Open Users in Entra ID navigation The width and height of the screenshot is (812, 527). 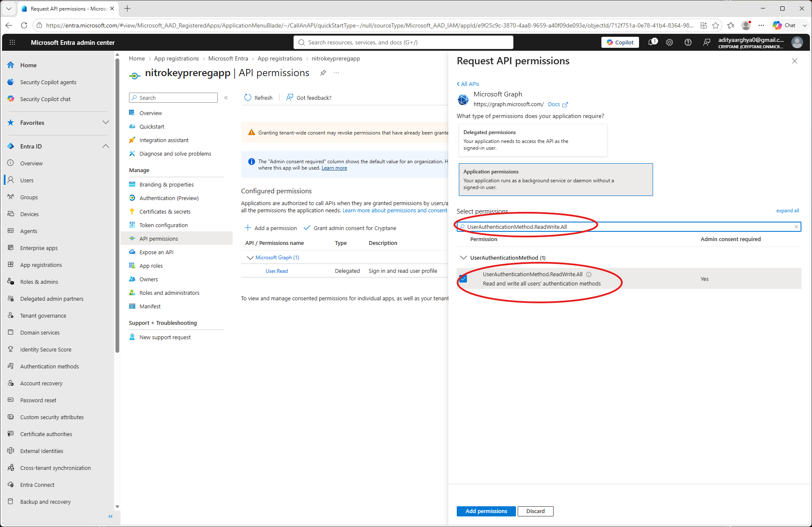27,180
